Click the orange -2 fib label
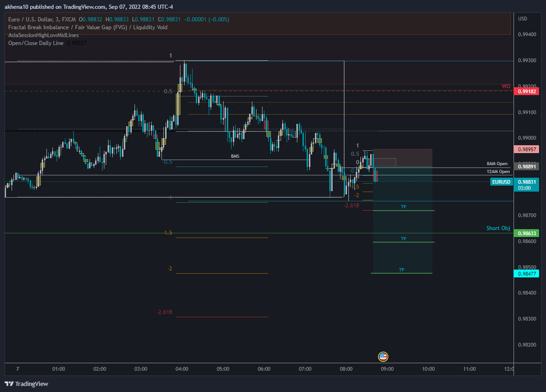The height and width of the screenshot is (392, 546). tap(170, 269)
